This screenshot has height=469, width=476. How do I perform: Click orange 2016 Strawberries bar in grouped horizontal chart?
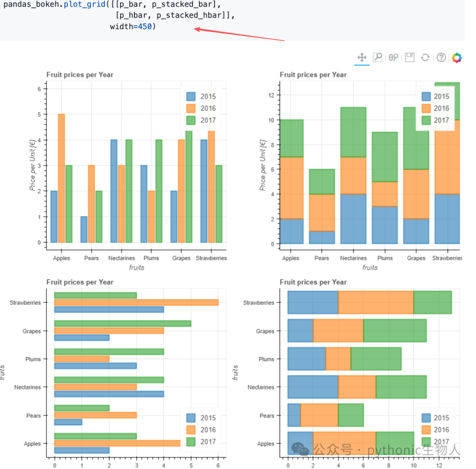[x=136, y=303]
